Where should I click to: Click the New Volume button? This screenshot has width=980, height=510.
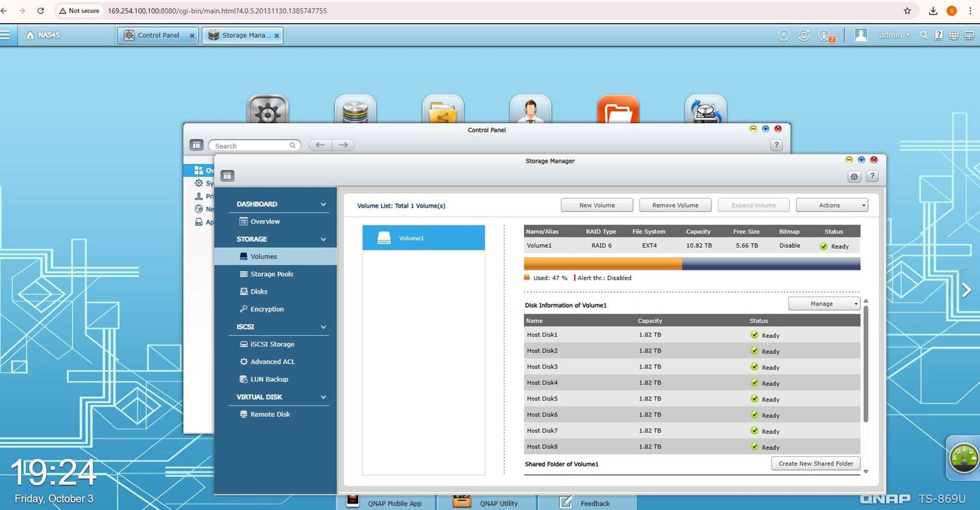click(x=596, y=205)
